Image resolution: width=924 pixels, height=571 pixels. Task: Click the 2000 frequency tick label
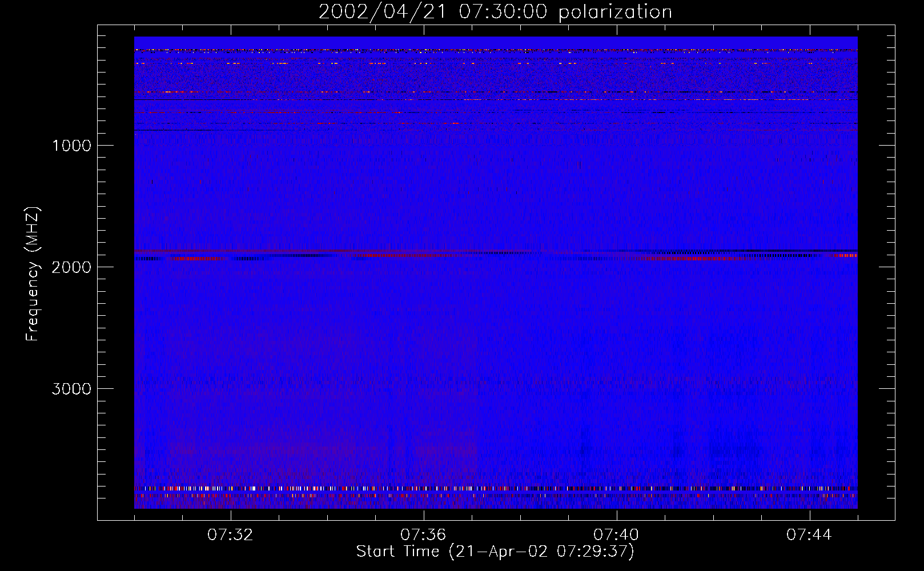(71, 267)
